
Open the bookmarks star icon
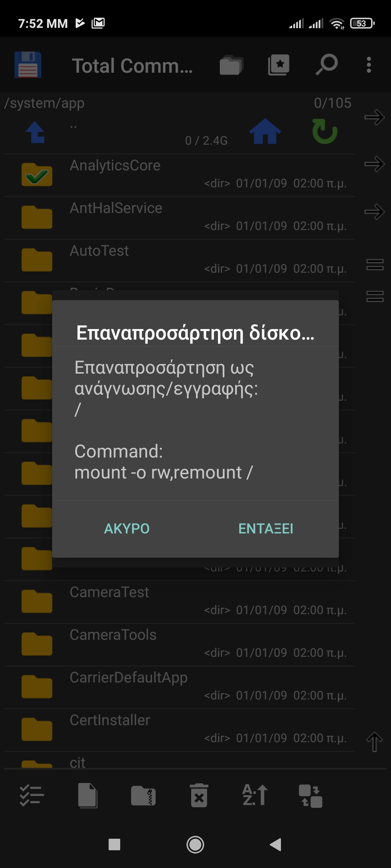tap(278, 65)
